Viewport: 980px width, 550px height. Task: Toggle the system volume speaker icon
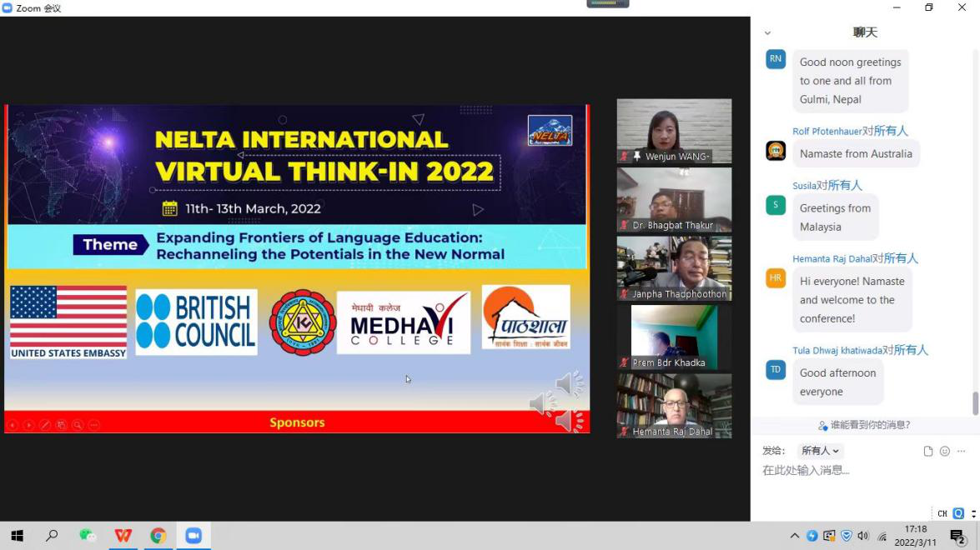pyautogui.click(x=863, y=536)
